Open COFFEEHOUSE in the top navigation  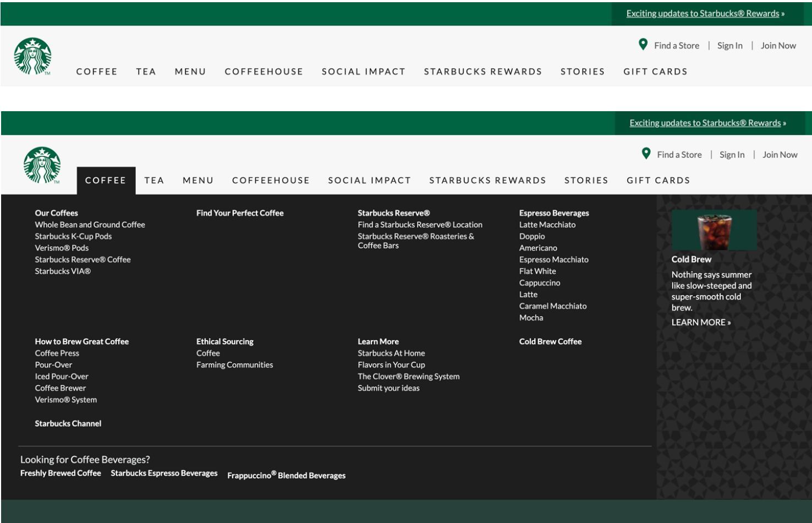click(264, 72)
